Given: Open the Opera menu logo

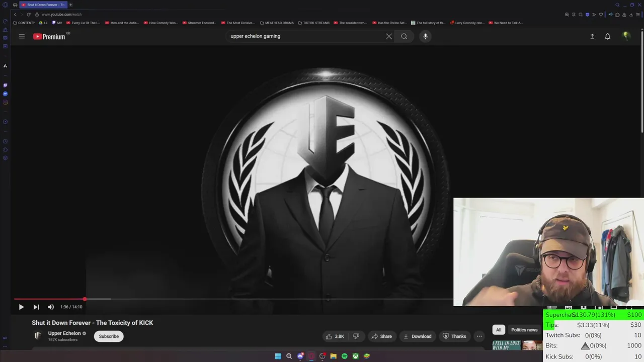Looking at the screenshot, I should point(6,5).
